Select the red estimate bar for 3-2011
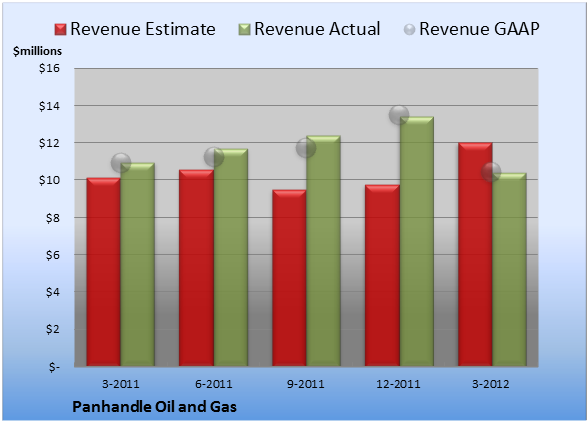588x422 pixels. coord(104,272)
